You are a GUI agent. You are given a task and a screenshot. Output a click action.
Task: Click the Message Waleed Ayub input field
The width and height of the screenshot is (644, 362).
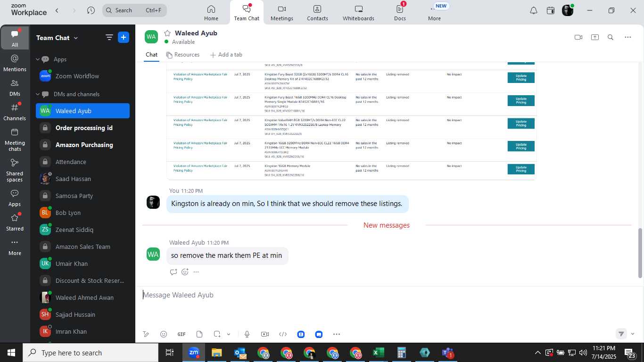(387, 295)
